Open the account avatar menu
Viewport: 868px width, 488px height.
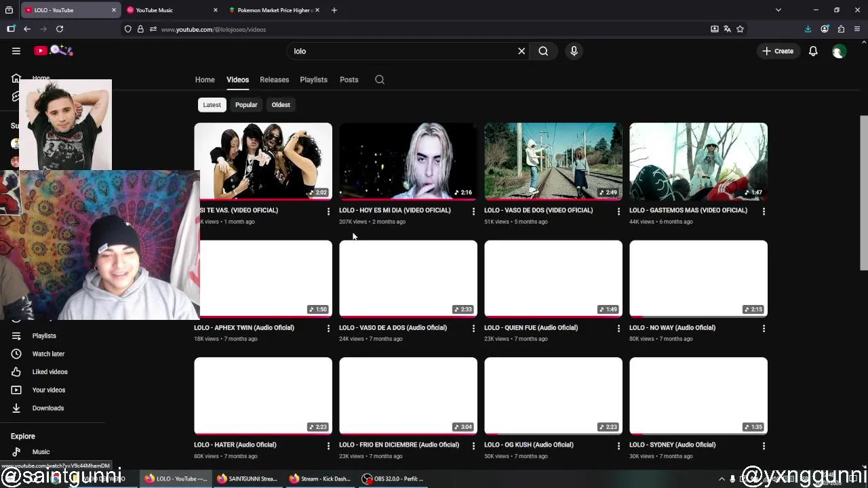pyautogui.click(x=839, y=52)
